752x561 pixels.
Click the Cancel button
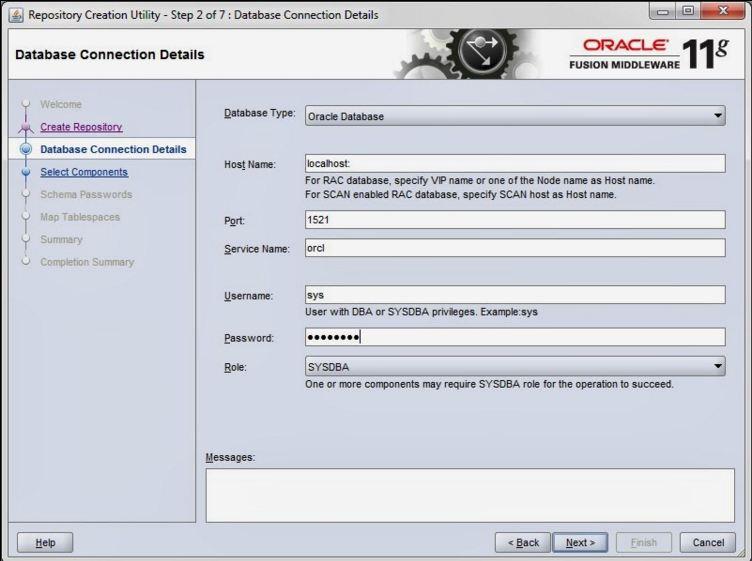[x=708, y=543]
